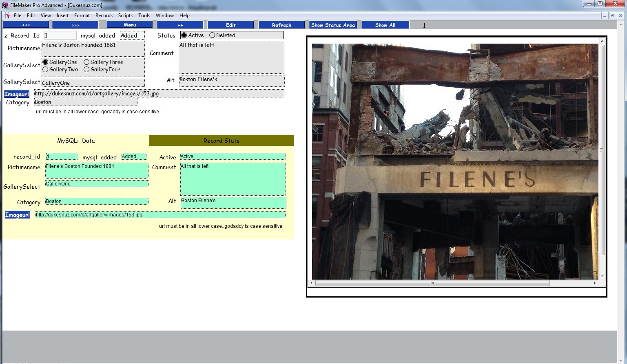Select the Deleted status radio button
The width and height of the screenshot is (627, 364).
[212, 35]
